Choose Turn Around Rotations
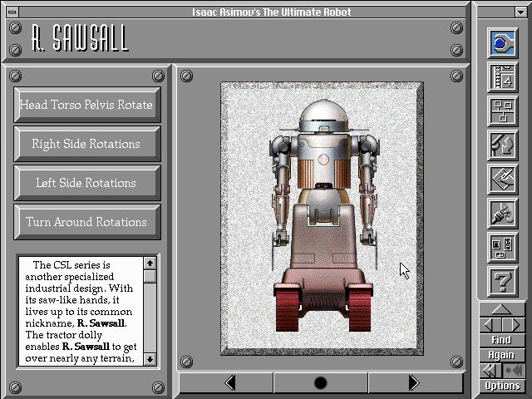Viewport: 532px width, 399px height. click(x=86, y=222)
